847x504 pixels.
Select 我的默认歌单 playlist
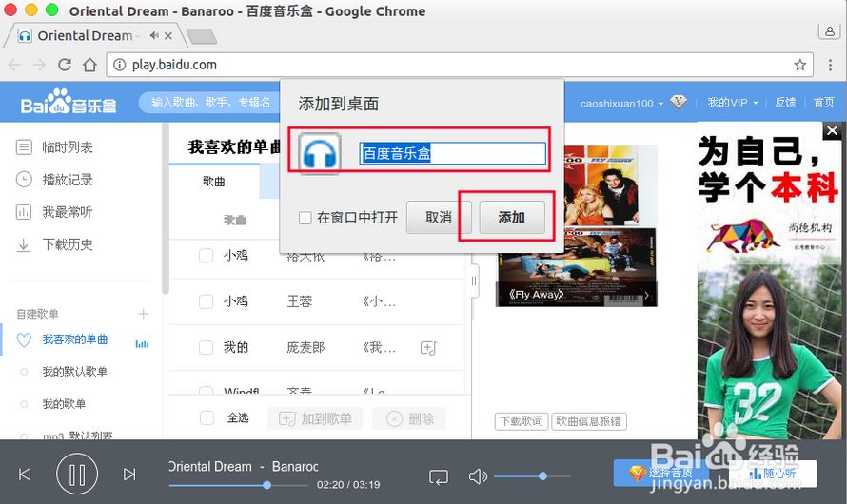click(x=74, y=372)
